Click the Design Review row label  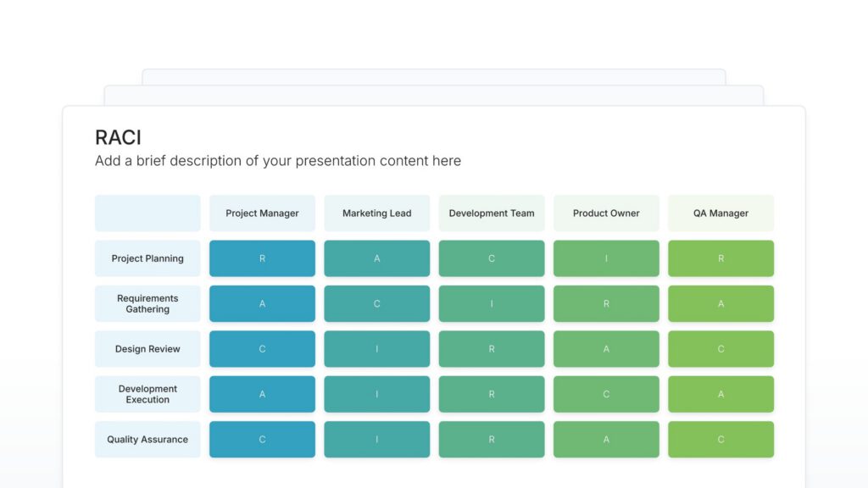point(147,349)
